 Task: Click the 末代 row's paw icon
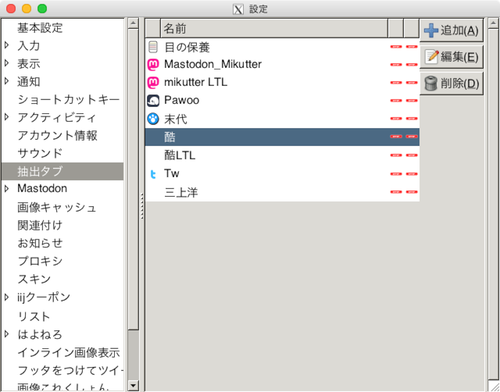tap(153, 118)
